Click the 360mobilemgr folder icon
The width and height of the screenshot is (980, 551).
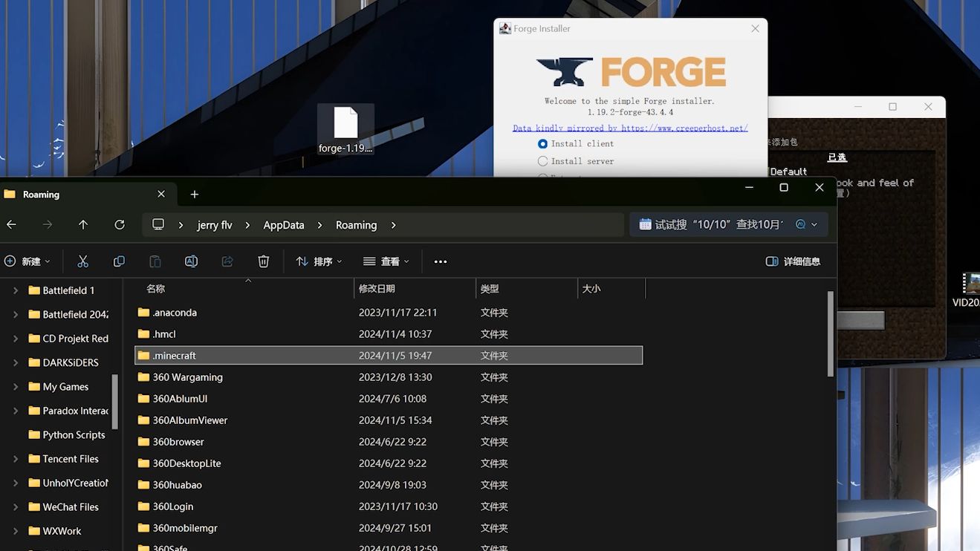pyautogui.click(x=143, y=528)
